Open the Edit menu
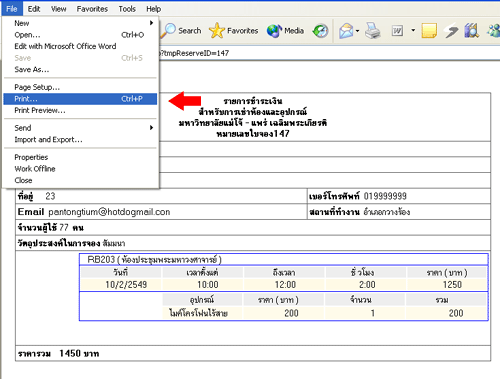This screenshot has width=500, height=379. click(34, 9)
